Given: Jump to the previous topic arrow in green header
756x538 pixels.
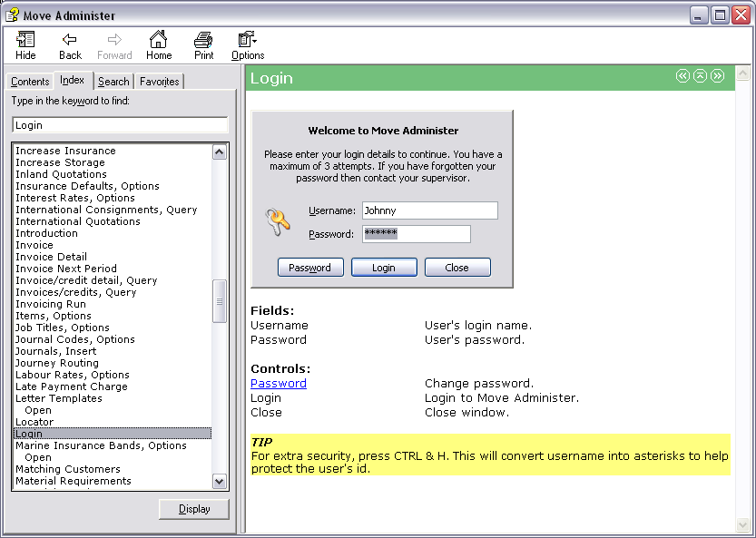Looking at the screenshot, I should coord(683,76).
